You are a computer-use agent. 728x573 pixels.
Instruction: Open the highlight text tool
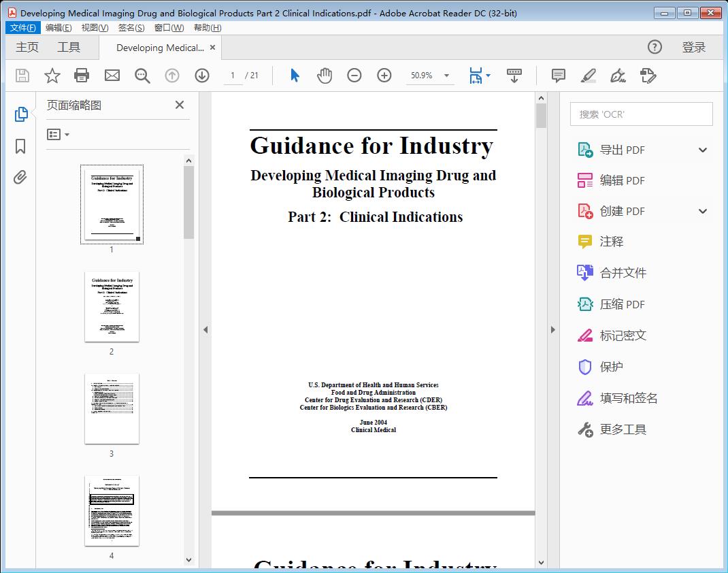(x=588, y=76)
